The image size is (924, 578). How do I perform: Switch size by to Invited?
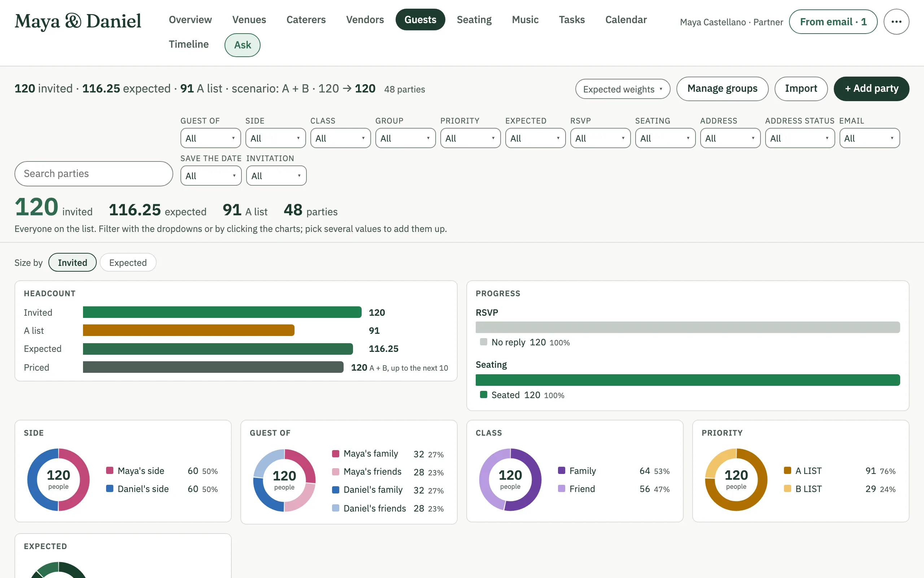pos(73,262)
